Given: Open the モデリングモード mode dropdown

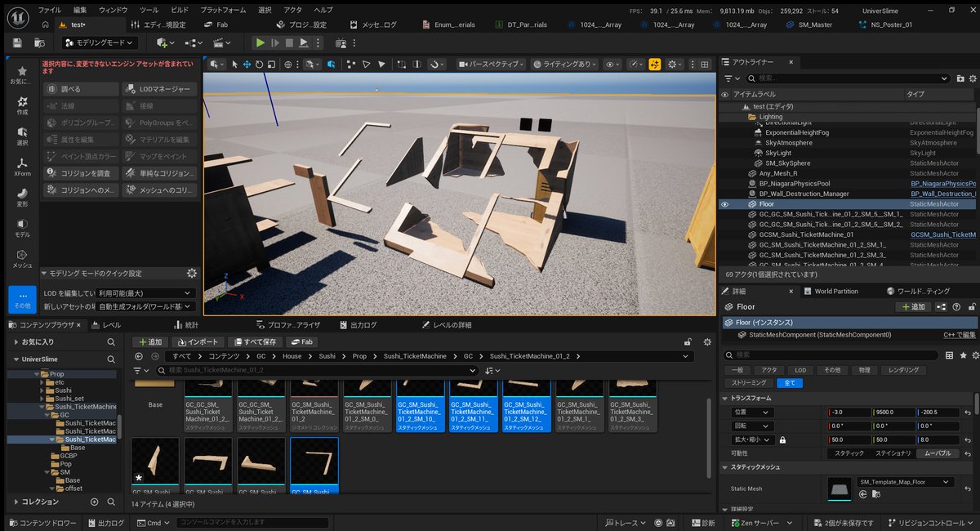Looking at the screenshot, I should pos(96,42).
